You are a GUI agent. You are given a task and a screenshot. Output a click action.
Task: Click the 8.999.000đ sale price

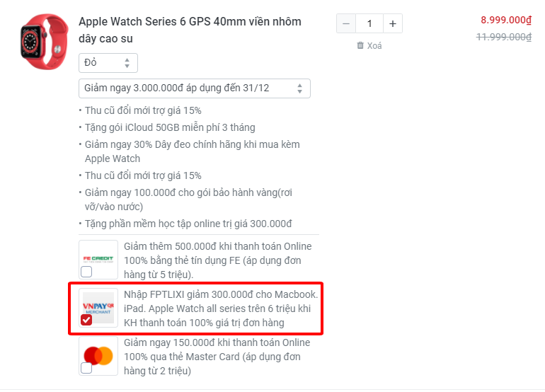pos(506,20)
